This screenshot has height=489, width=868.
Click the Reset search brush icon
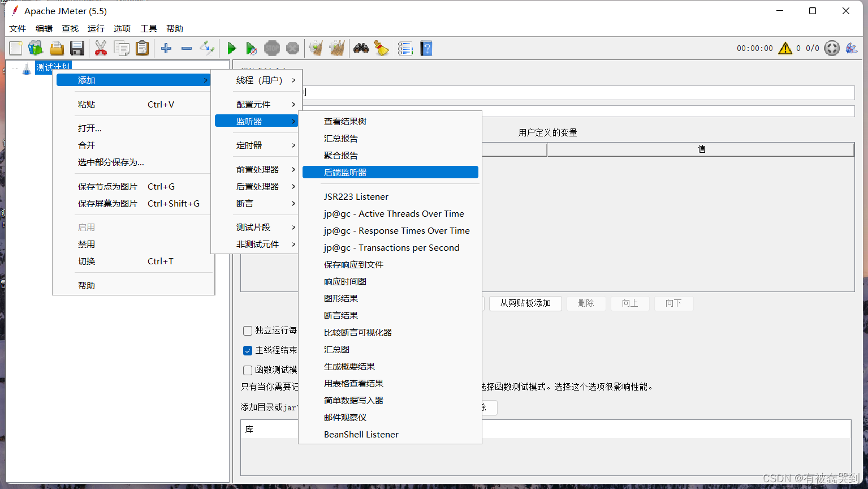[x=382, y=49]
